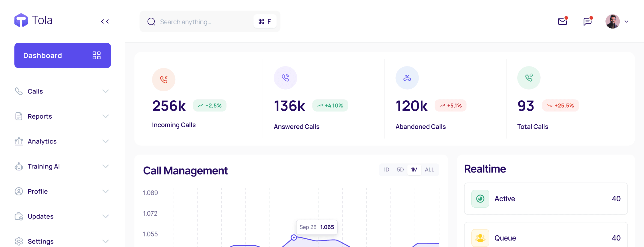The width and height of the screenshot is (644, 247).
Task: Click the Answered Calls phone icon
Action: point(285,78)
